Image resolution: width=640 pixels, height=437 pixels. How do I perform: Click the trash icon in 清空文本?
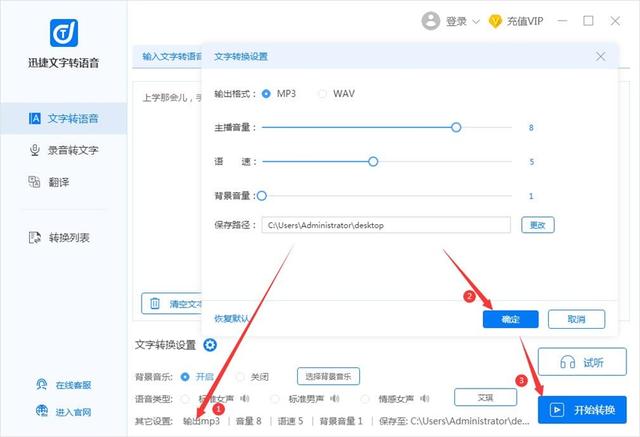pos(155,303)
